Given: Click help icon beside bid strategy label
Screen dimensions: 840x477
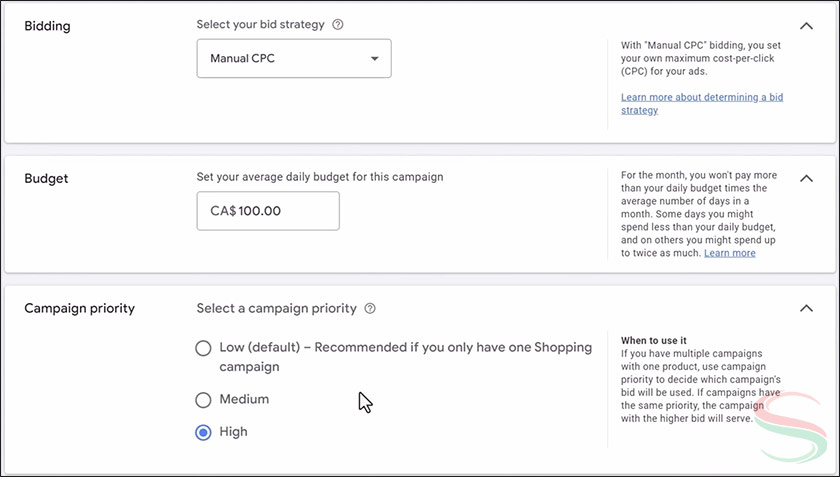Looking at the screenshot, I should pos(338,25).
